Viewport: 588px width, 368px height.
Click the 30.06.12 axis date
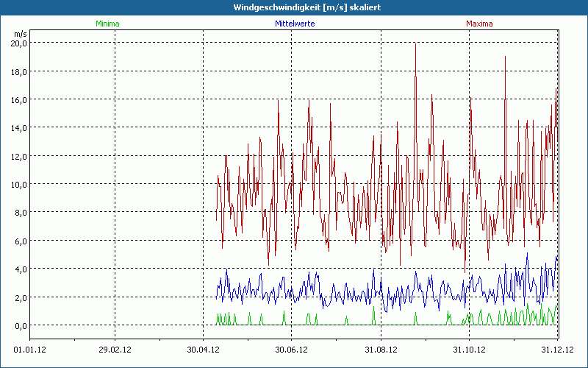pos(291,350)
